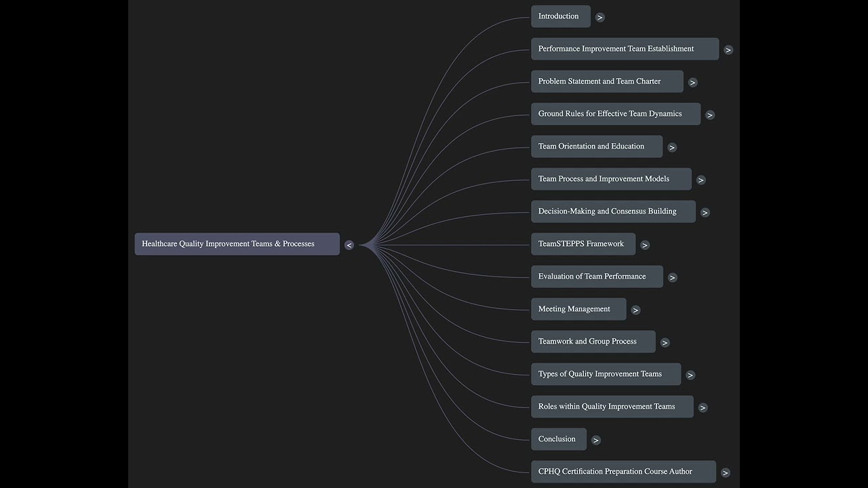Expand the Conclusion node arrow
The height and width of the screenshot is (488, 868).
point(596,441)
